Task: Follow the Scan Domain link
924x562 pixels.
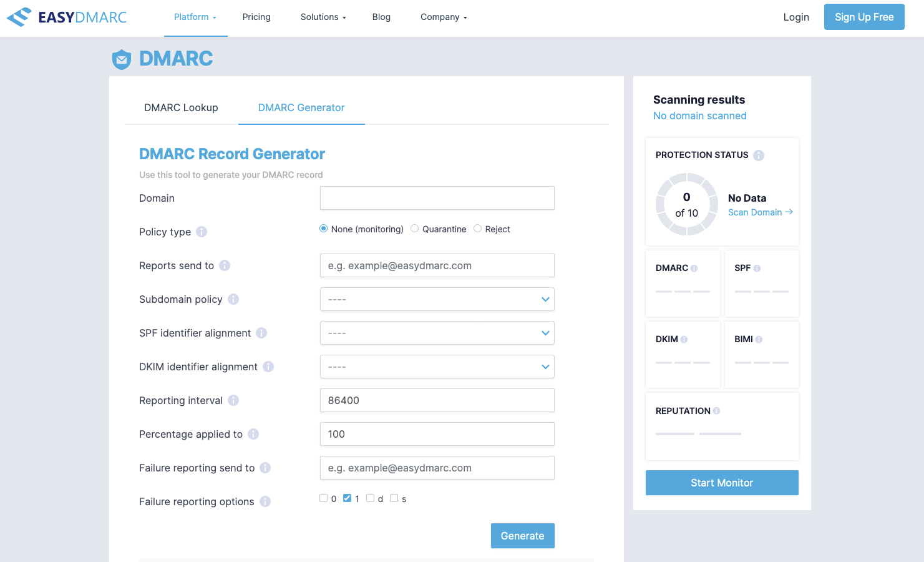Action: tap(760, 212)
